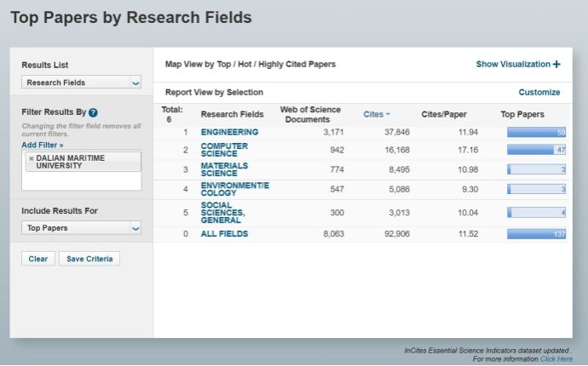Select the COMPUTER SCIENCE field link
The height and width of the screenshot is (366, 588).
pyautogui.click(x=224, y=151)
